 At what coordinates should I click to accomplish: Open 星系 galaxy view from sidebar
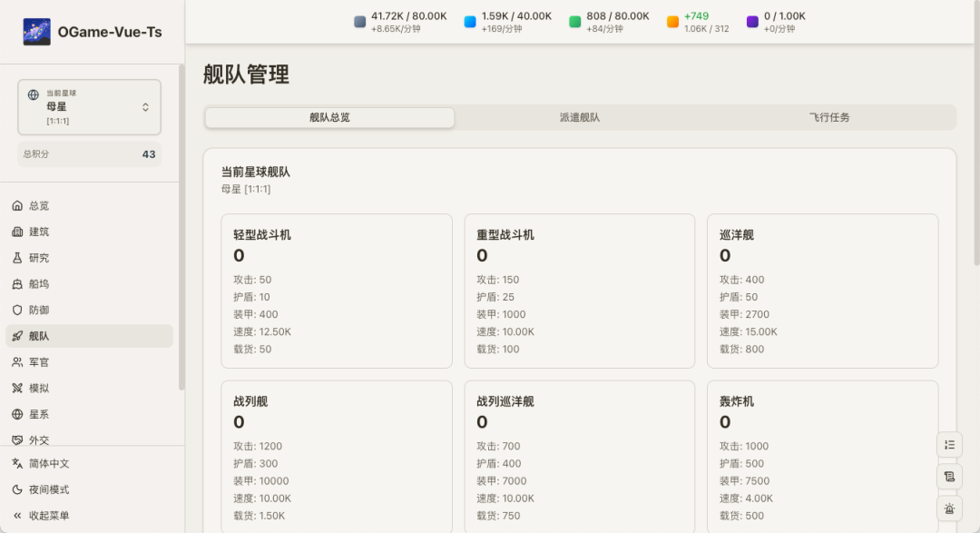tap(39, 414)
